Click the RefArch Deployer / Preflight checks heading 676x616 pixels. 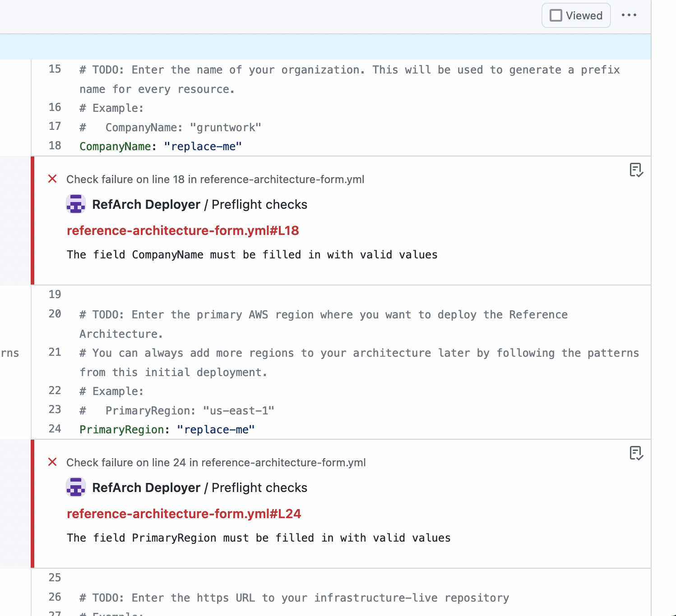(x=199, y=204)
